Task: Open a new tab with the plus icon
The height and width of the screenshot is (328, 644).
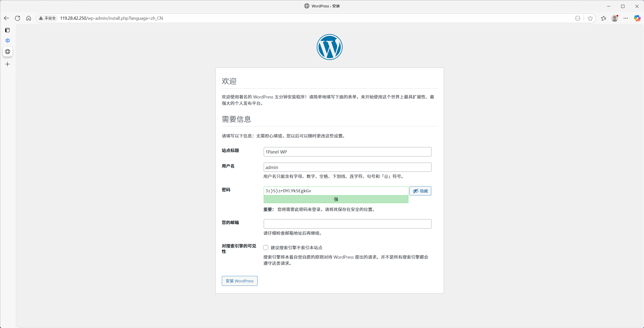Action: 7,64
